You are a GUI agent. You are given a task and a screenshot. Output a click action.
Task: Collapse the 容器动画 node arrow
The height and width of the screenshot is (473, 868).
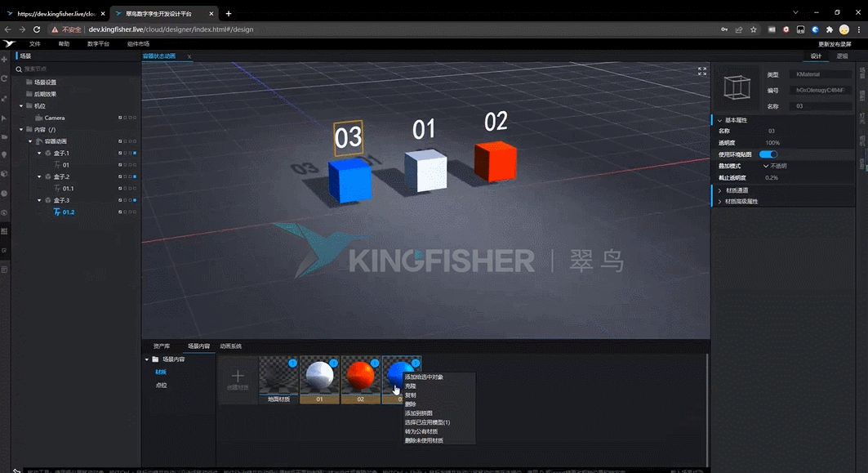click(x=30, y=141)
